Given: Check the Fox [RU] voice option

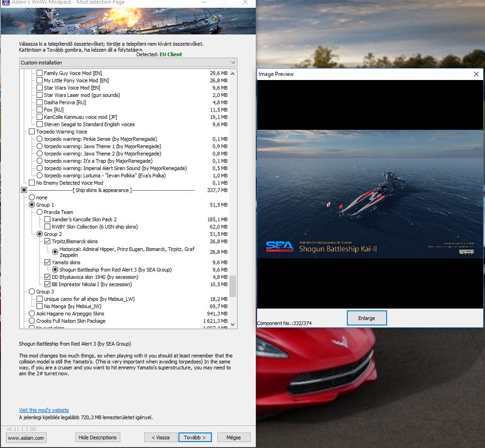Looking at the screenshot, I should point(40,110).
